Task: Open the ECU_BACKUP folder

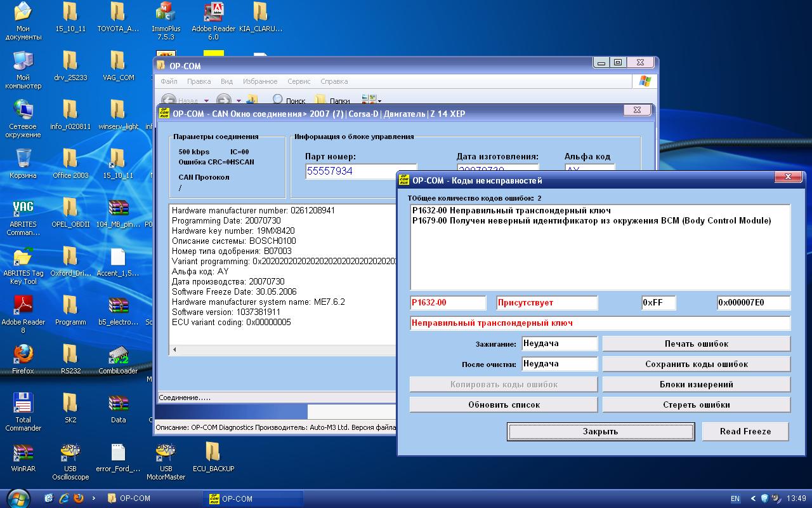Action: pos(213,457)
